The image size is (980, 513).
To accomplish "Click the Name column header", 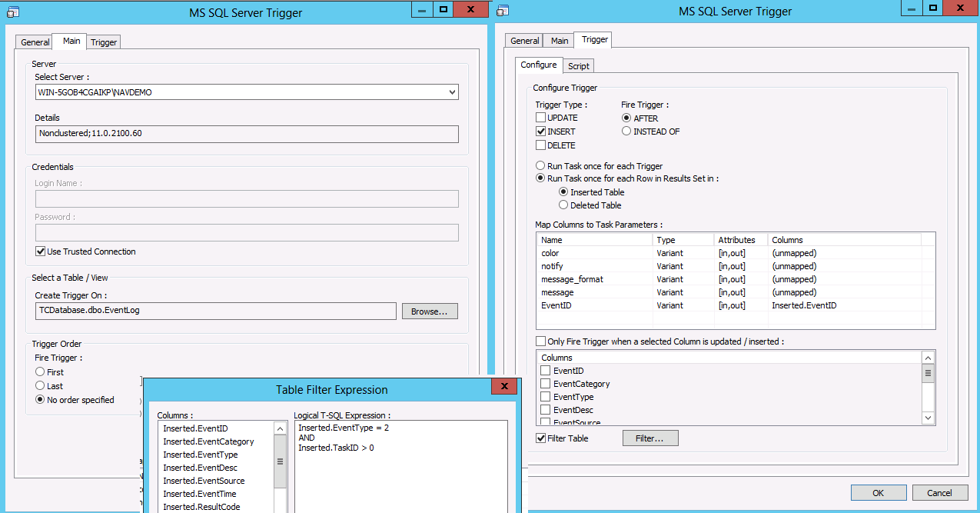I will coord(595,240).
